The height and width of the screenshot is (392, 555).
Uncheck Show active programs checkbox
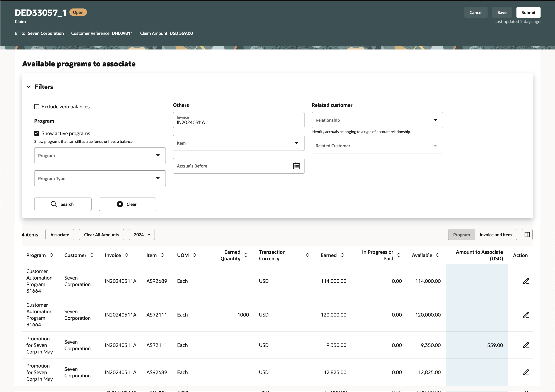click(x=37, y=133)
